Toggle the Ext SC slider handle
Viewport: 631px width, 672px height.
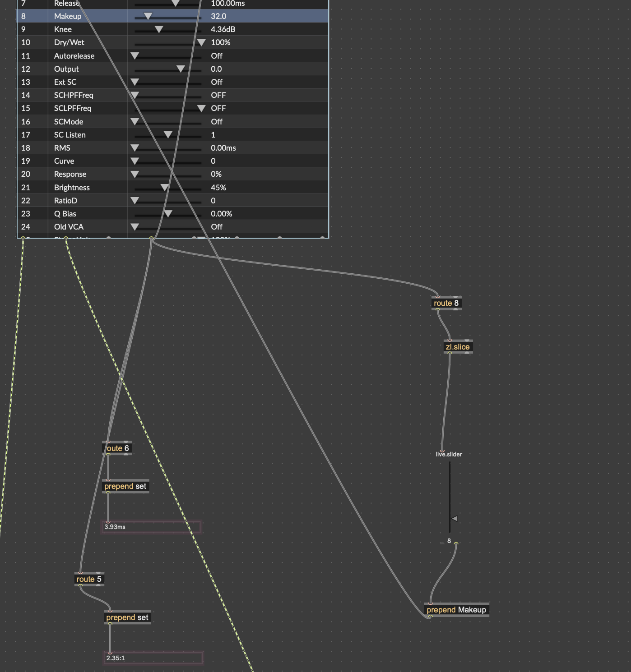coord(135,82)
